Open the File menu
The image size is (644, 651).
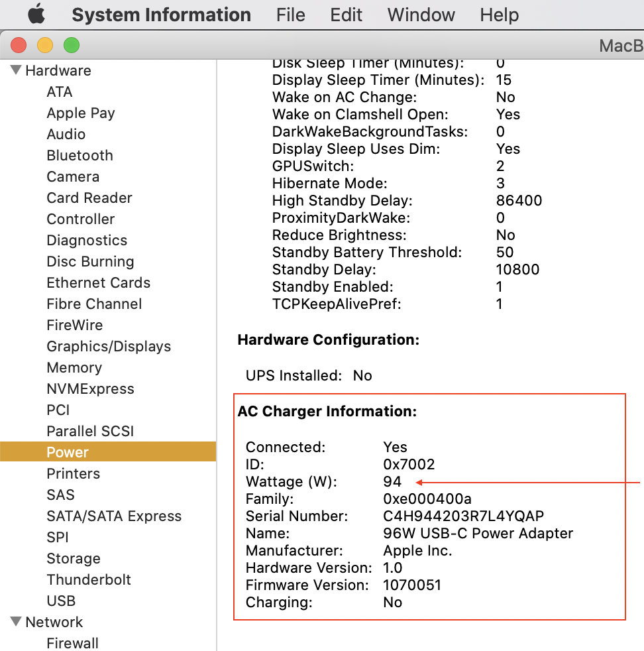(x=290, y=15)
